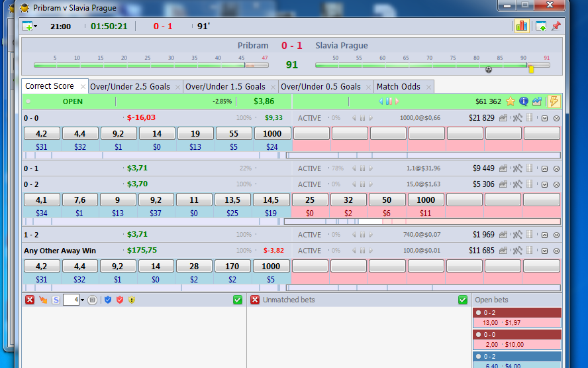Open the price graph for the 0 - 1 row
Screen dimensions: 588x368
tap(503, 168)
